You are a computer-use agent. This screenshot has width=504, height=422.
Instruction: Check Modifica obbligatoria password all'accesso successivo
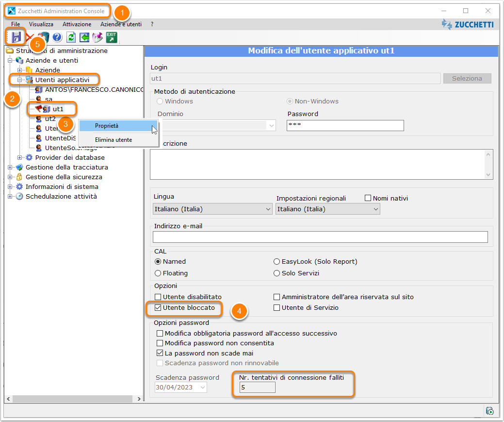click(160, 334)
